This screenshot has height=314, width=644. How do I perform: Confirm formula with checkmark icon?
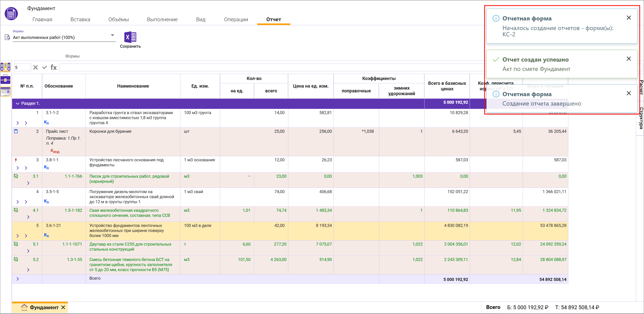(45, 67)
